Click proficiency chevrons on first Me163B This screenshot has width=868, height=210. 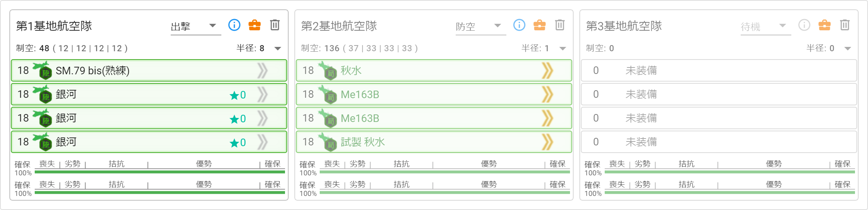tap(548, 94)
